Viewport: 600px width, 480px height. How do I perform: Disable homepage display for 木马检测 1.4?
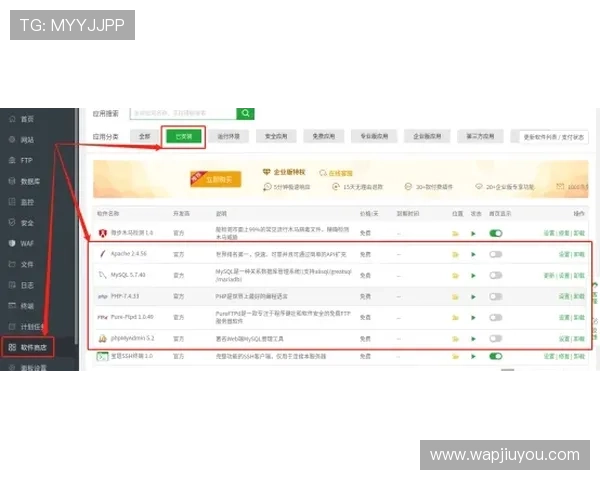click(x=496, y=233)
